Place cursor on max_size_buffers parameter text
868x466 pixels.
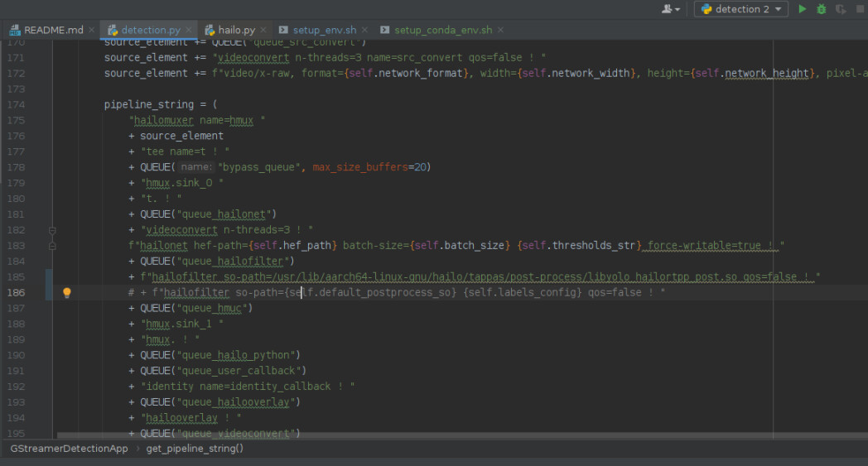[360, 167]
